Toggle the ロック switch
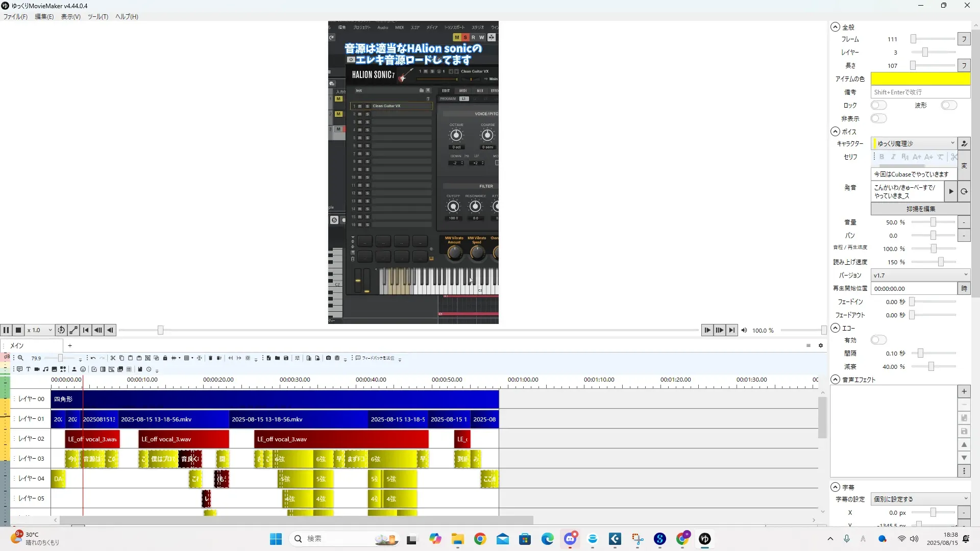Viewport: 980px width, 551px height. 878,105
